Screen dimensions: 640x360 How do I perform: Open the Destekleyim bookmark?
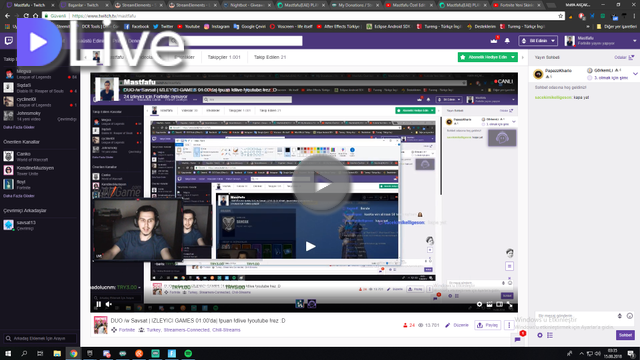(482, 27)
